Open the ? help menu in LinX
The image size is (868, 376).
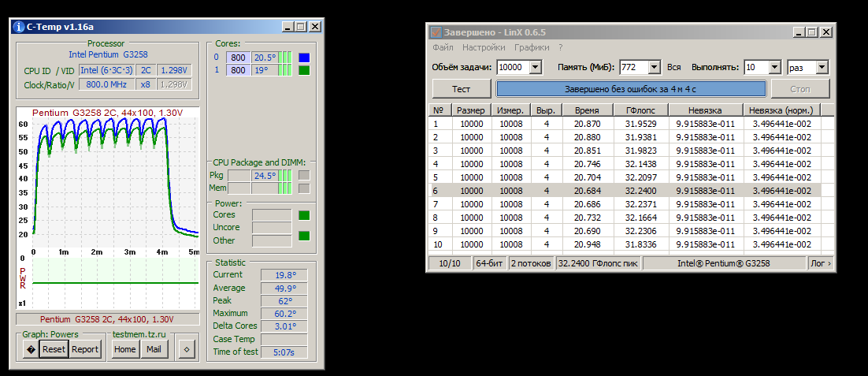click(x=560, y=47)
